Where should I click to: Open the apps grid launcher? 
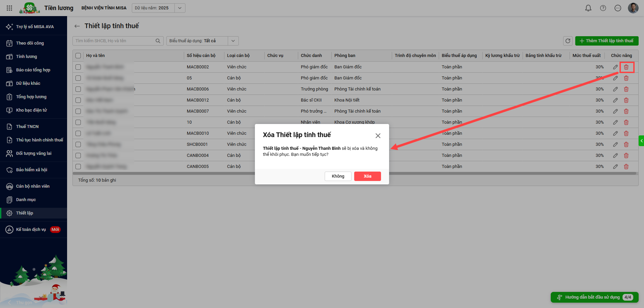[9, 8]
